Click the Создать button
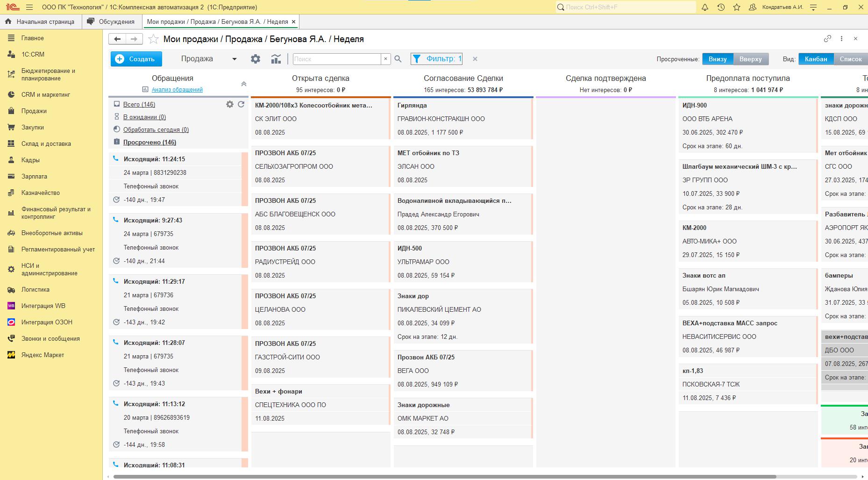 pyautogui.click(x=136, y=59)
